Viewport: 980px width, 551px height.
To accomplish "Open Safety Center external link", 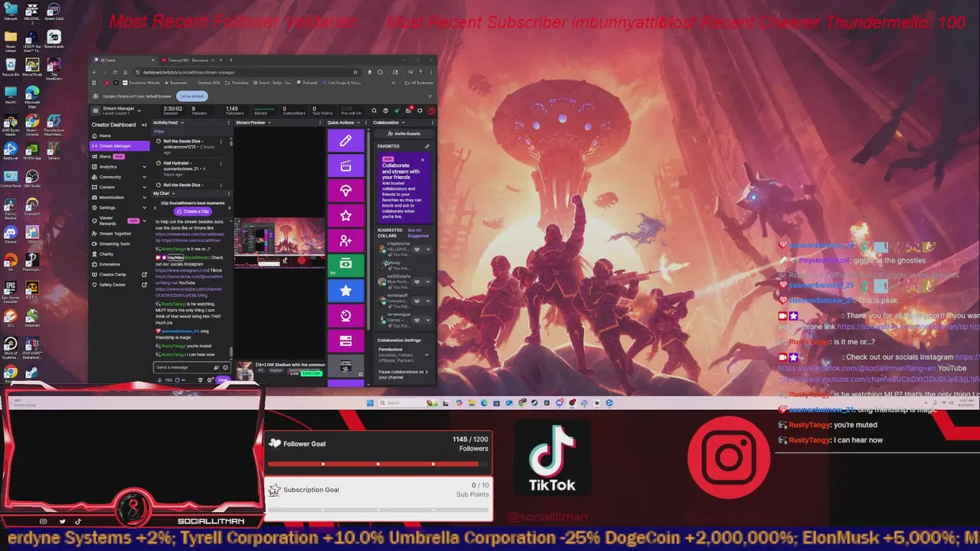I will point(119,285).
